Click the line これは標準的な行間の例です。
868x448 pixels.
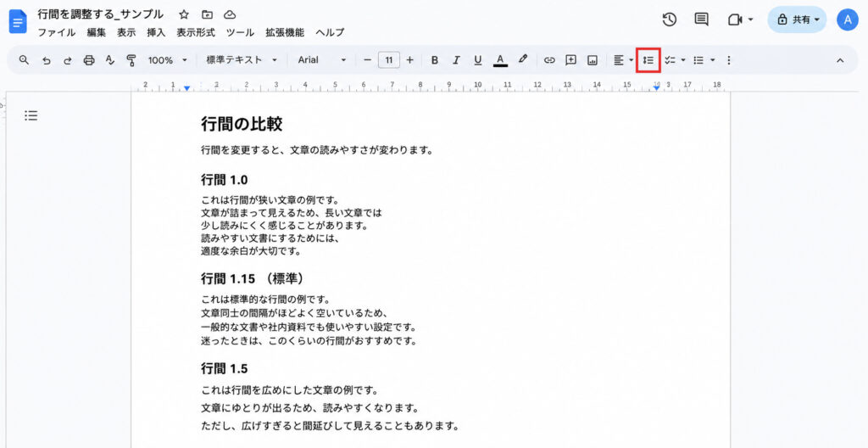(265, 301)
